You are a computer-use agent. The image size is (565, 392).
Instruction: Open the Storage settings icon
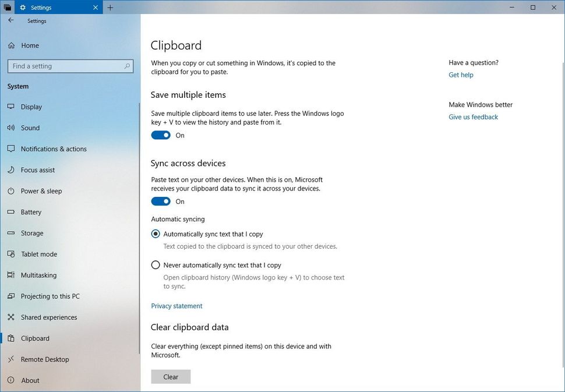coord(12,233)
